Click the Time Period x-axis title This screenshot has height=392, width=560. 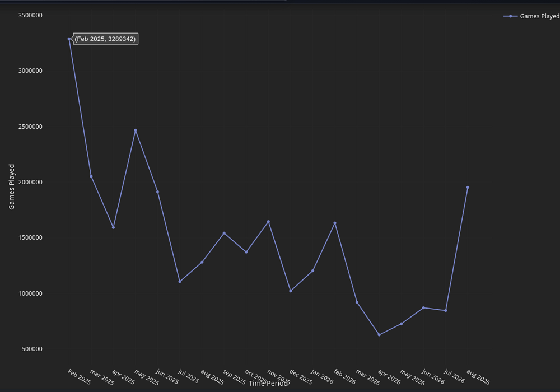268,384
